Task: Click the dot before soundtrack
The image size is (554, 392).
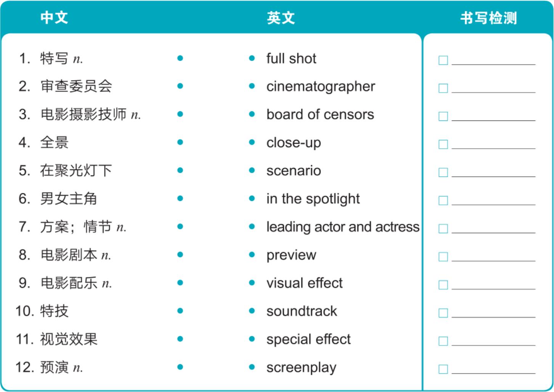Action: pos(252,311)
